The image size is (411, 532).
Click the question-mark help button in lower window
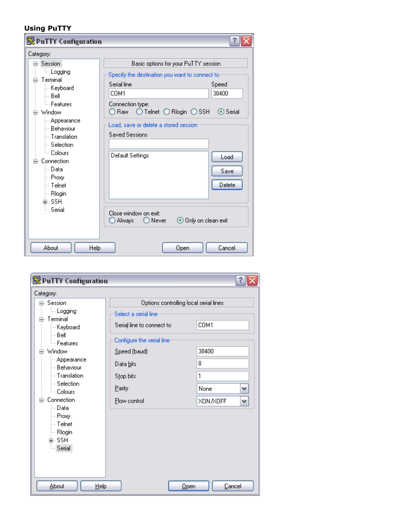coord(240,280)
